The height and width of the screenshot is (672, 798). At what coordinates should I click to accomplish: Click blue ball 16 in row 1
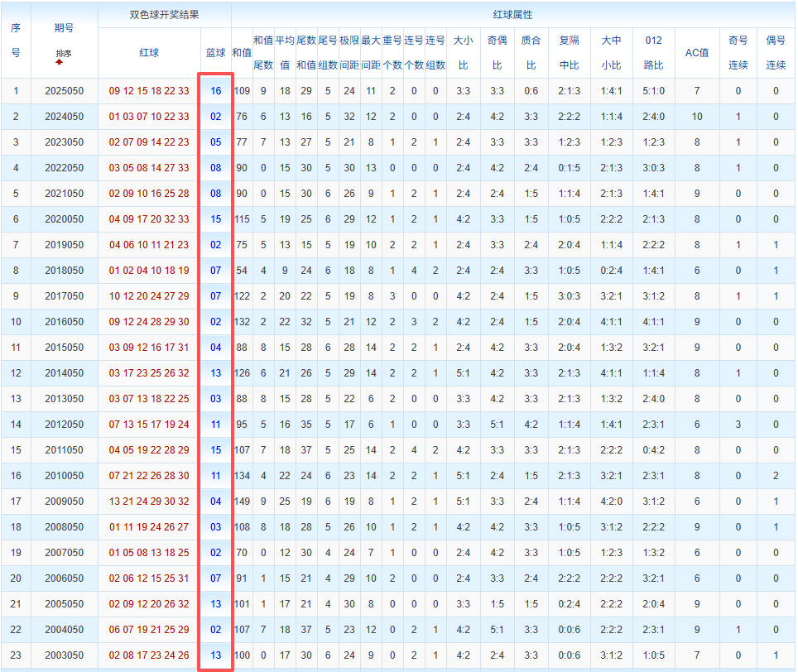(216, 91)
